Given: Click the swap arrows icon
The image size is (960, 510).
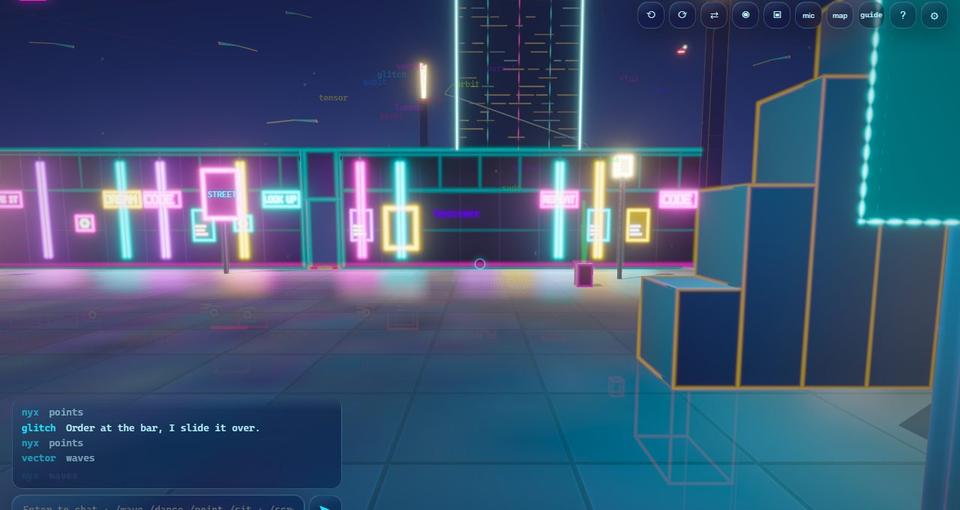Looking at the screenshot, I should pos(714,15).
